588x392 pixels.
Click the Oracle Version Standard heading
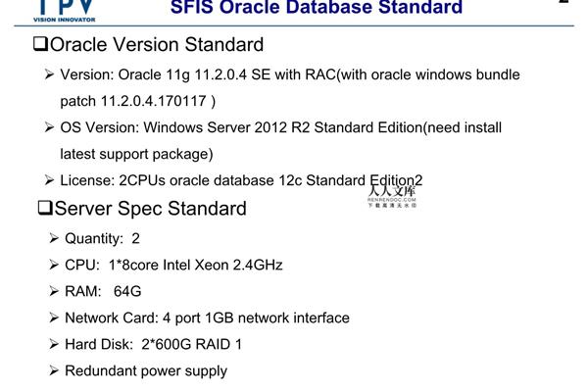tap(157, 44)
